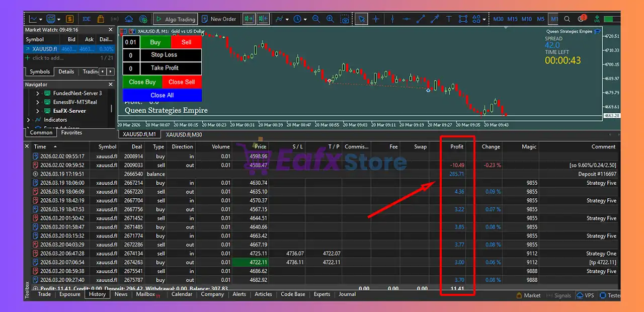Open the MQL5 IDE editor icon
The width and height of the screenshot is (644, 312).
tap(87, 19)
